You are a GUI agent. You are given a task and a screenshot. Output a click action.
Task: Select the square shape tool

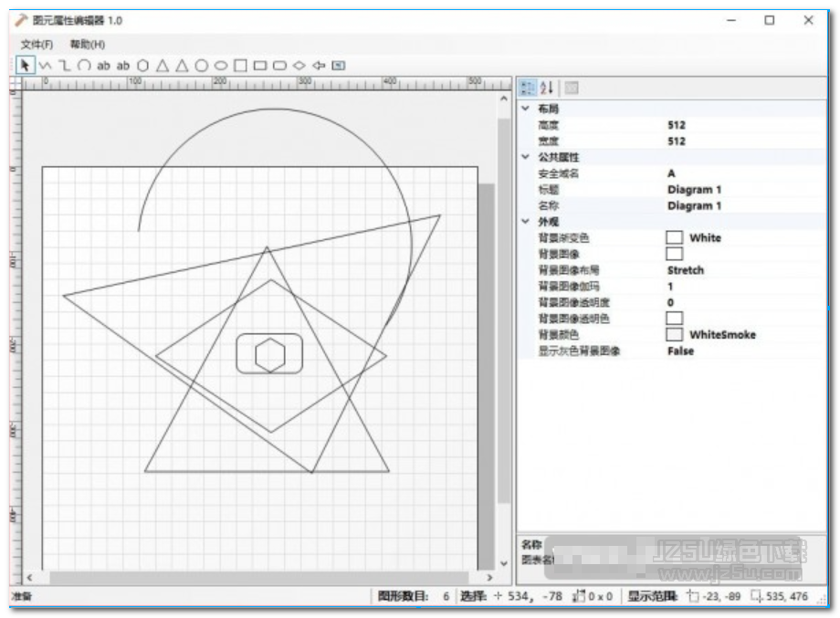tap(240, 66)
